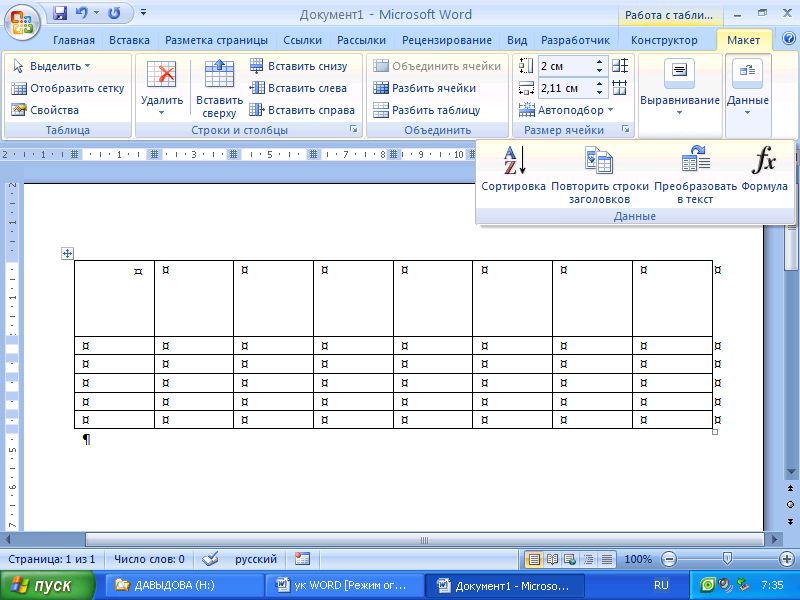Viewport: 800px width, 600px height.
Task: Open the Главная ribbon tab
Action: point(74,40)
